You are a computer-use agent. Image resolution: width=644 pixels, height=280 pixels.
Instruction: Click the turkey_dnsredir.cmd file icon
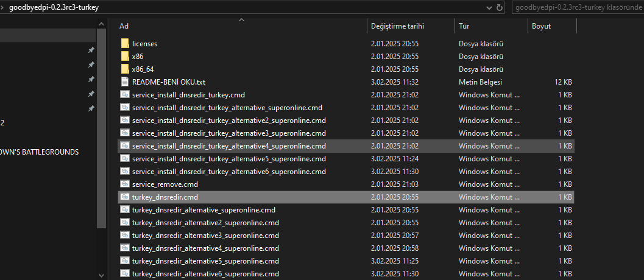tap(125, 197)
